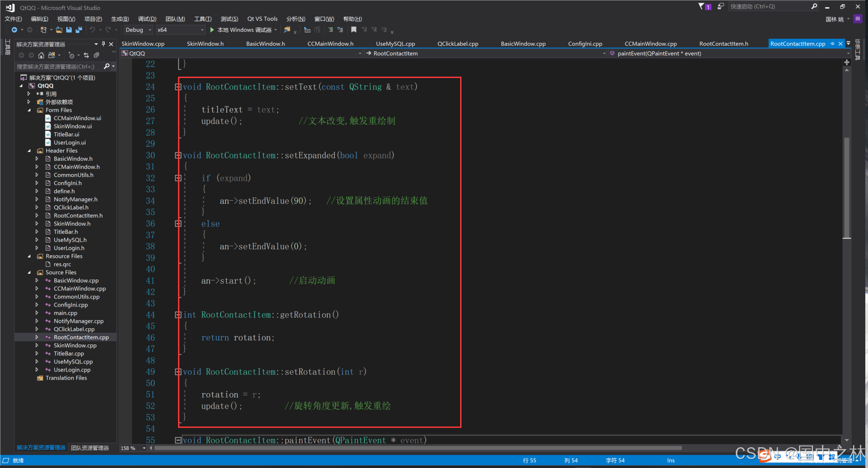This screenshot has width=868, height=468.
Task: Switch to Team Explorer panel tab
Action: coord(90,448)
